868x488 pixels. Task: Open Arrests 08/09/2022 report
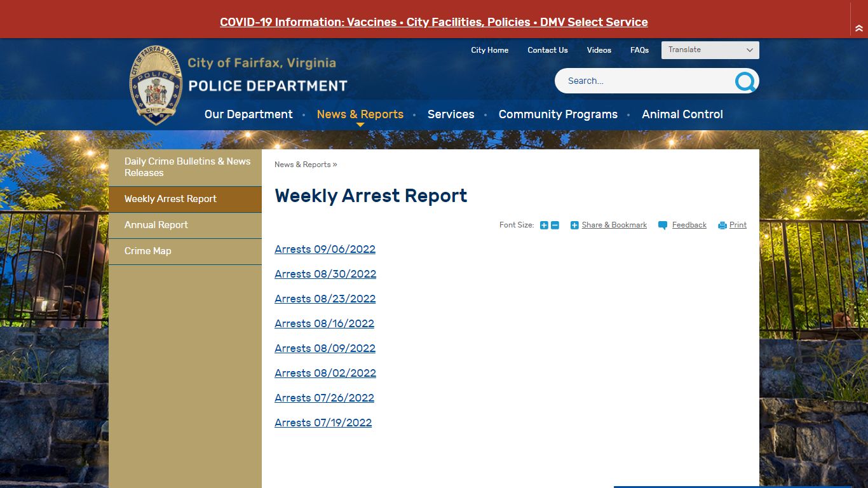[x=325, y=348]
